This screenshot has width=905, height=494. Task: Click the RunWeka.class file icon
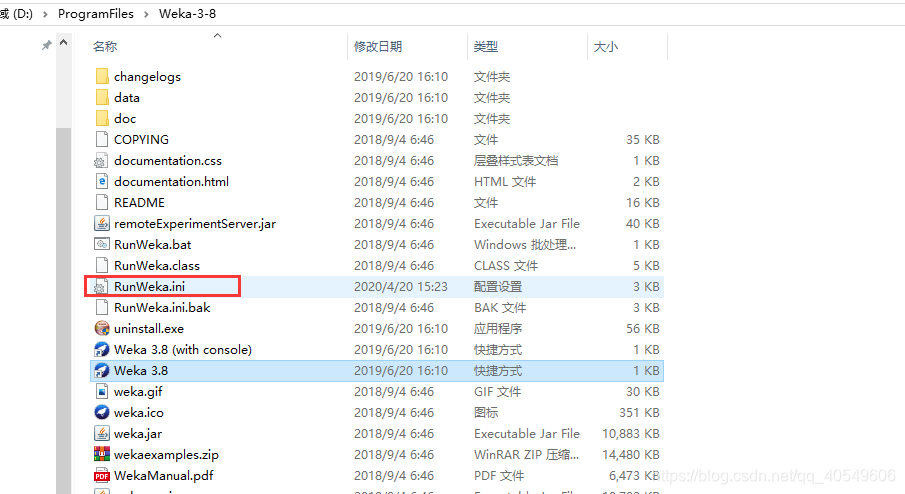point(102,265)
